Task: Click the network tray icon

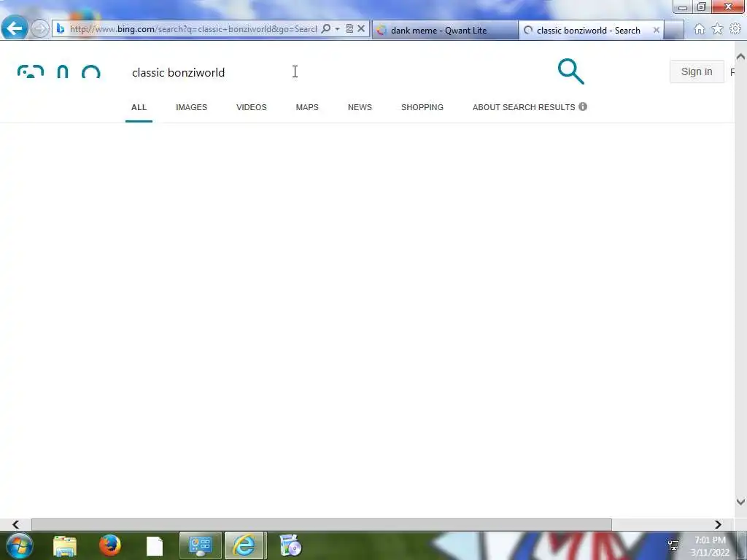Action: pos(673,545)
